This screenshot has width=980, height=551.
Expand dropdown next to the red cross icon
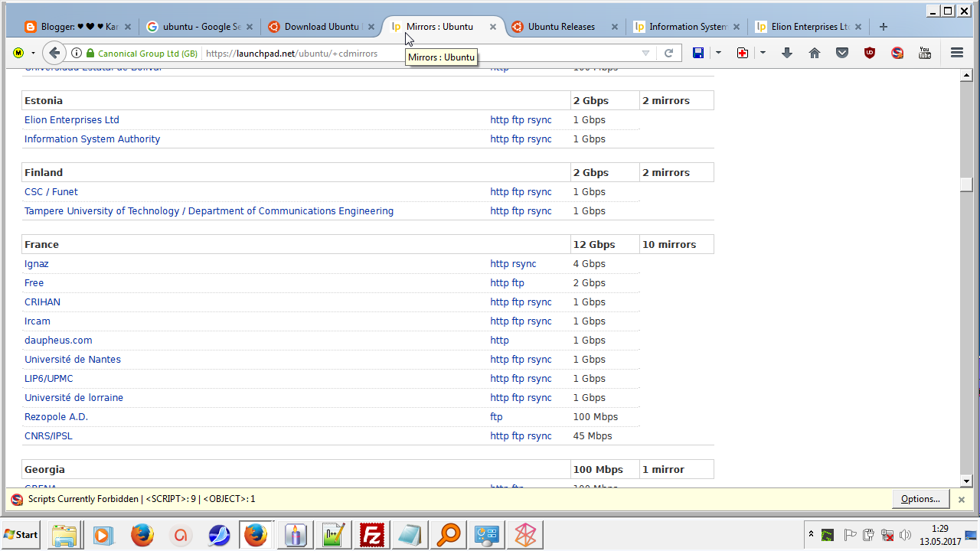(763, 53)
